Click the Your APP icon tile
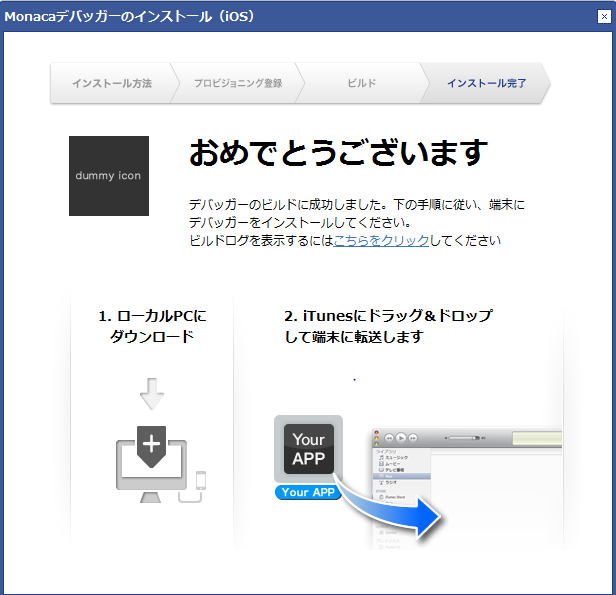This screenshot has width=616, height=595. click(x=308, y=449)
